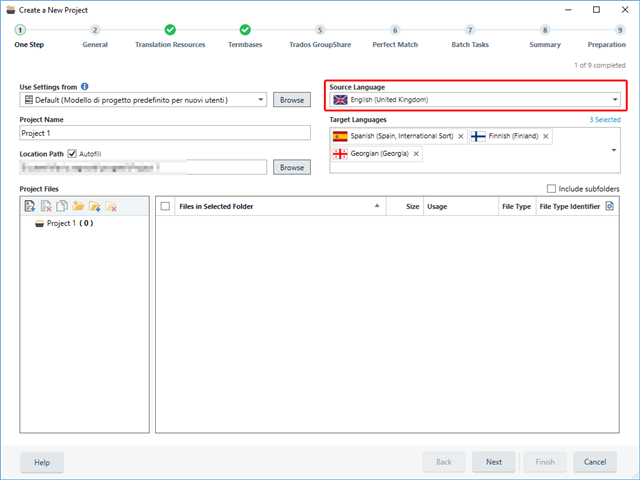Toggle the Autofill checkbox
The image size is (640, 480).
click(72, 153)
